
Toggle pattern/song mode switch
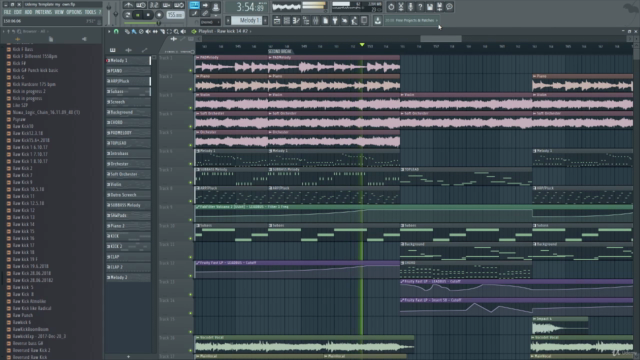(128, 15)
